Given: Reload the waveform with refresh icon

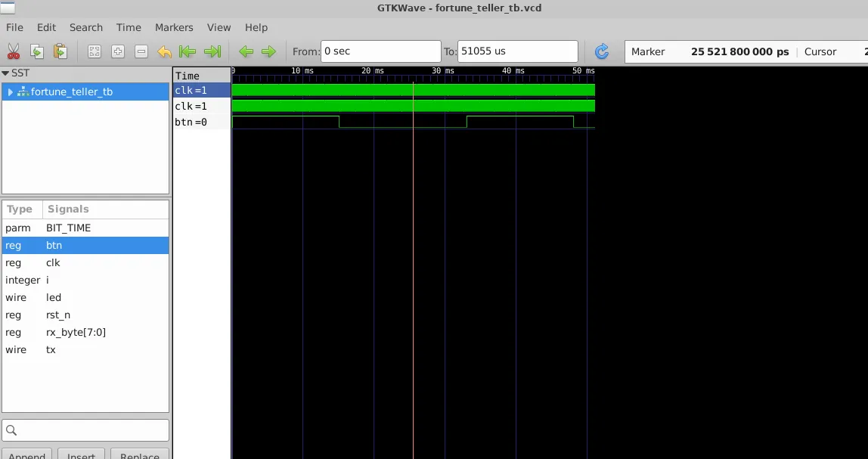Looking at the screenshot, I should click(602, 51).
